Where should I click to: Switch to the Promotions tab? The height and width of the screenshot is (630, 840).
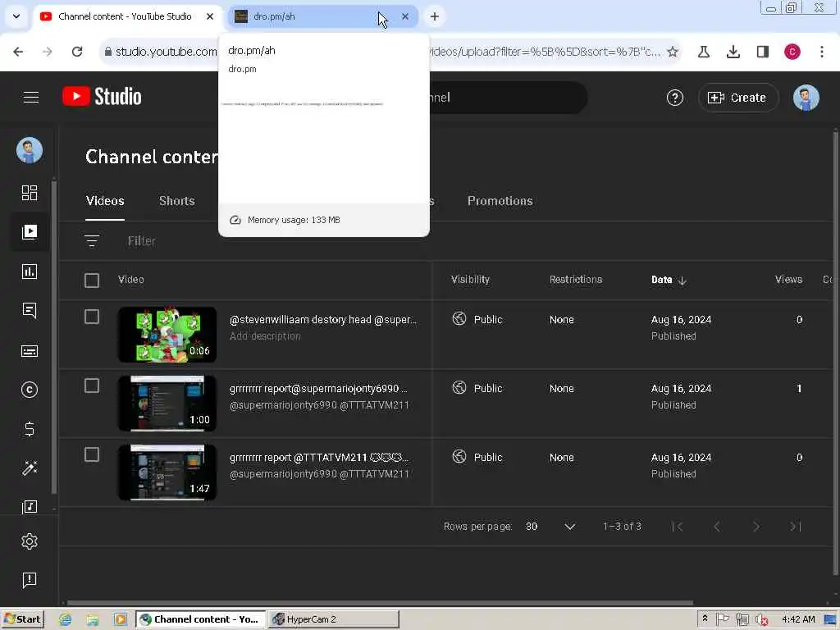(500, 201)
